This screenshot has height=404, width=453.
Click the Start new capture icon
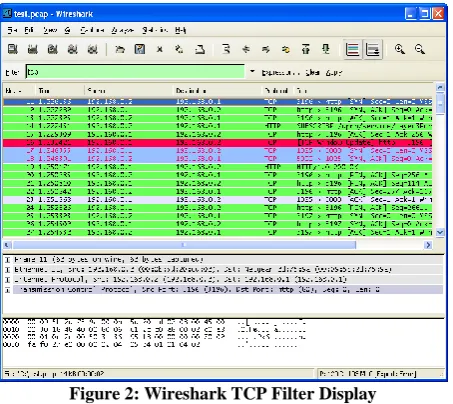pos(53,49)
